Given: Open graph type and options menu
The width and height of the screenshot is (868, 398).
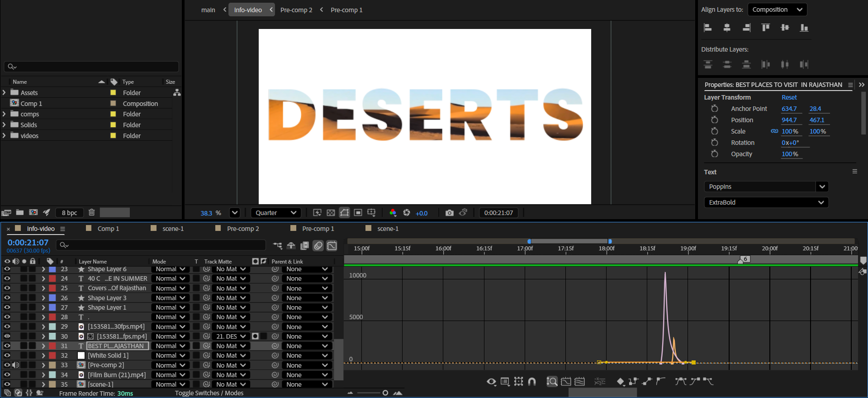Looking at the screenshot, I should [x=505, y=382].
